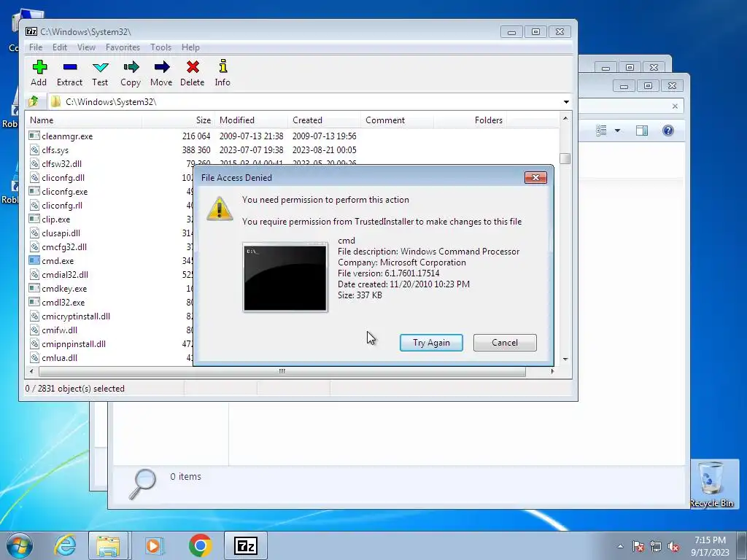Screen dimensions: 747x560
Task: Open the Help menu
Action: point(190,47)
